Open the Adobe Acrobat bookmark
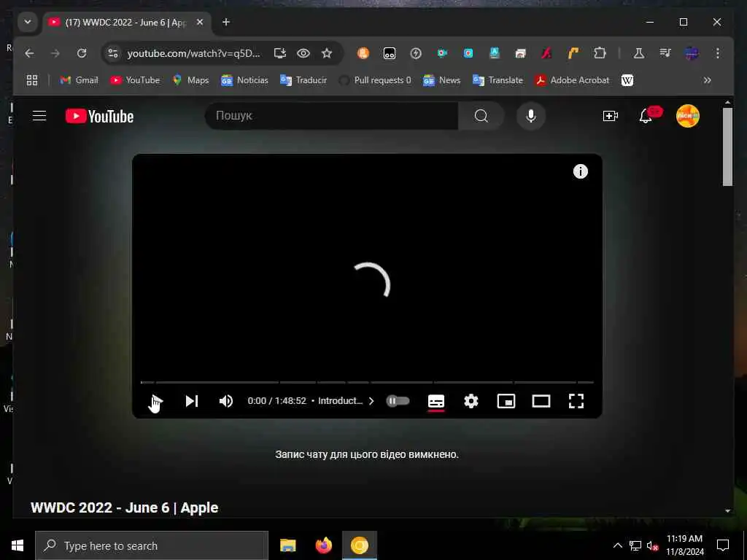 [572, 80]
